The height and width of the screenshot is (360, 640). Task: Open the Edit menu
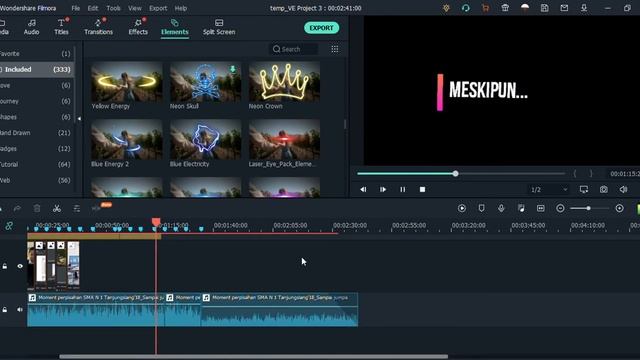(x=93, y=8)
